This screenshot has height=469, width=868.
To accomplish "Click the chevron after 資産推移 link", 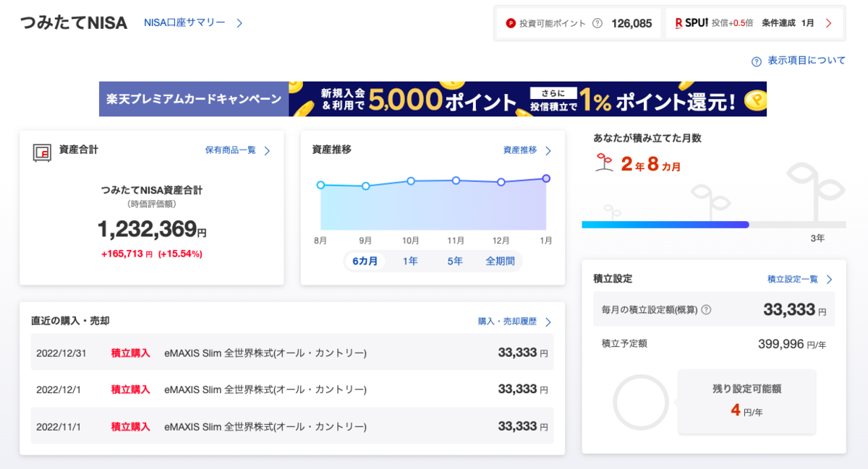I will [x=548, y=151].
